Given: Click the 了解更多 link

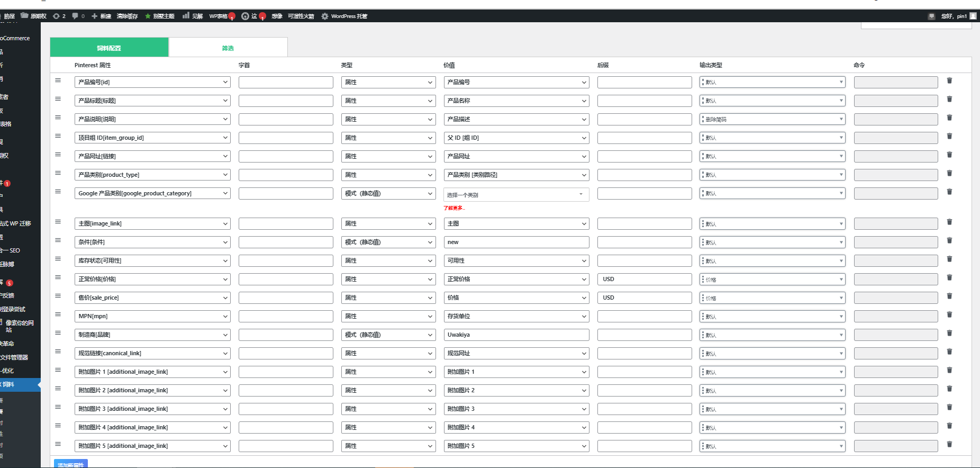Looking at the screenshot, I should click(454, 208).
